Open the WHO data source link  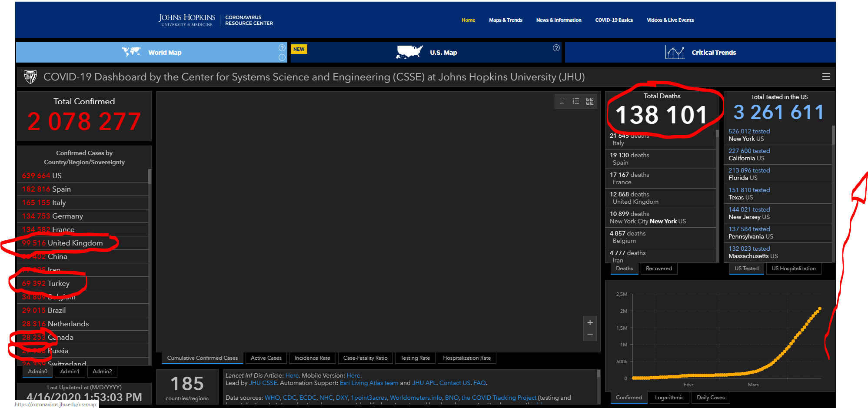tap(272, 398)
